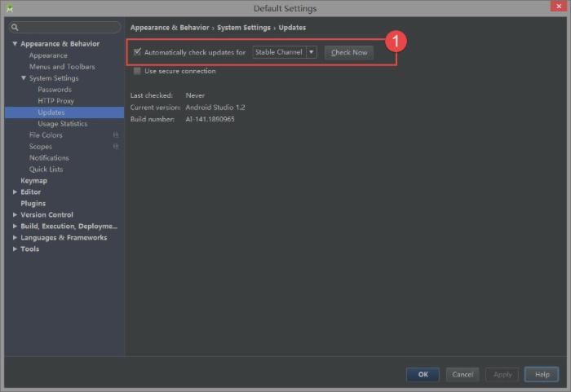Select the Updates tree item
This screenshot has height=392, width=571.
pos(64,112)
